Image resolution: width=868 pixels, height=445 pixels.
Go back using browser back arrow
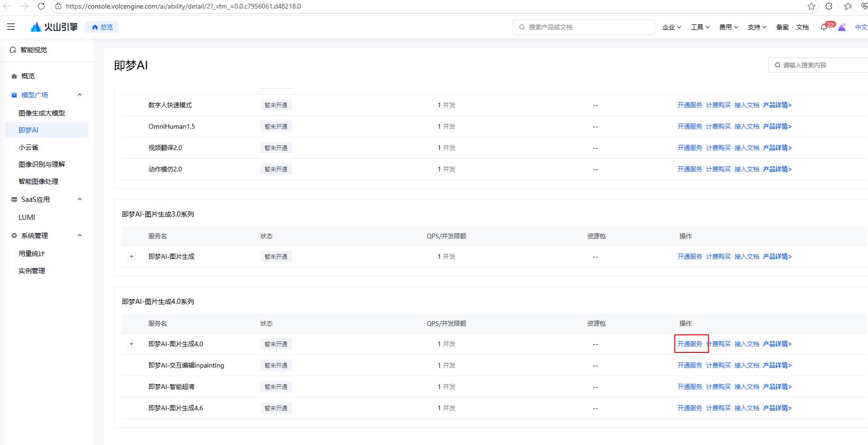click(7, 6)
